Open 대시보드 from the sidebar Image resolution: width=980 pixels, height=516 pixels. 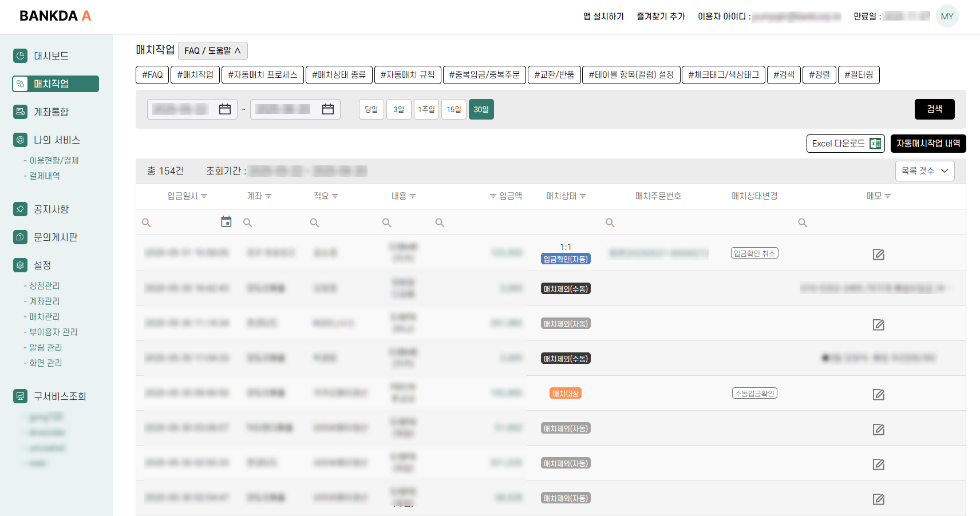click(51, 56)
